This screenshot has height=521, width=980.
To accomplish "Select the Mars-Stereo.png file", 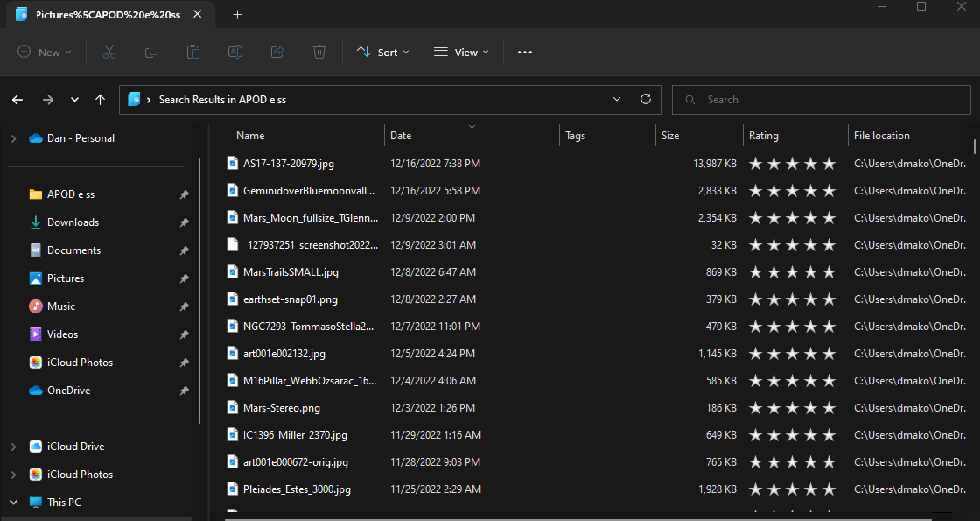I will 281,408.
